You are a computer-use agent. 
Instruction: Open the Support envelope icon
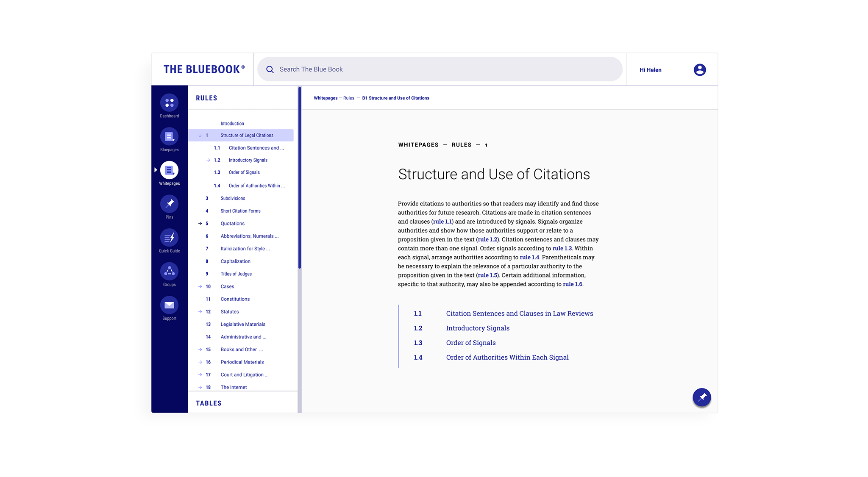click(x=169, y=305)
